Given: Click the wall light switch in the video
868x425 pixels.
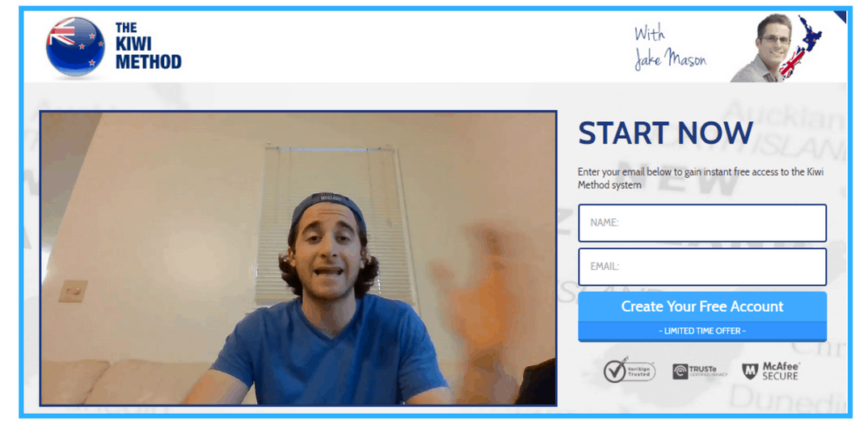Looking at the screenshot, I should click(x=73, y=291).
